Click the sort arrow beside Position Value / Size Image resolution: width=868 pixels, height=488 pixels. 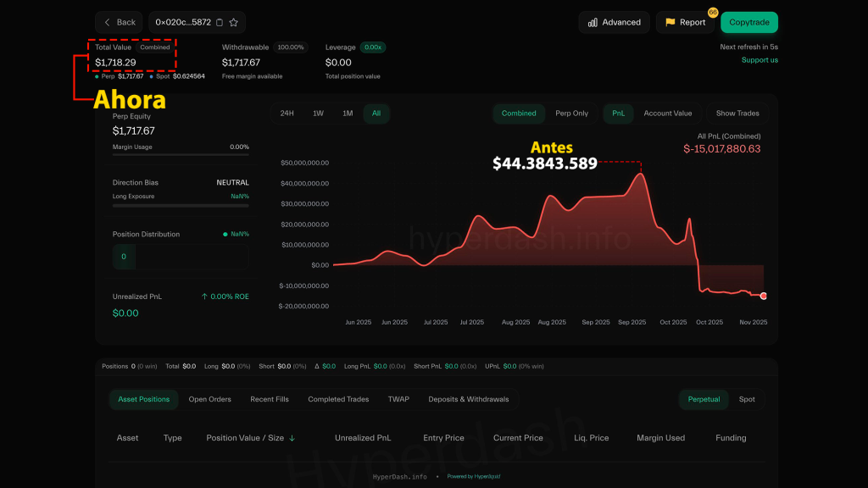pos(292,438)
